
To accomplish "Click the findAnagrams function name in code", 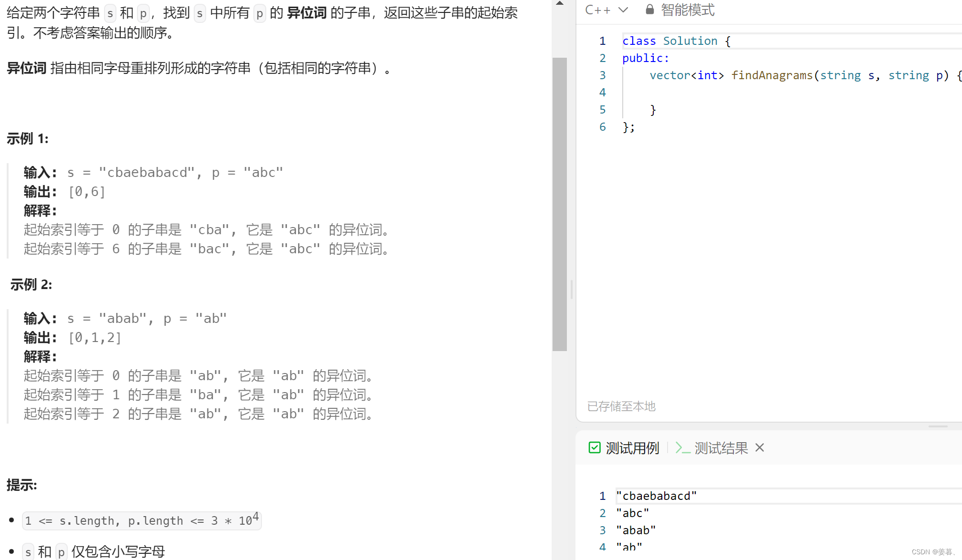I will [x=772, y=75].
